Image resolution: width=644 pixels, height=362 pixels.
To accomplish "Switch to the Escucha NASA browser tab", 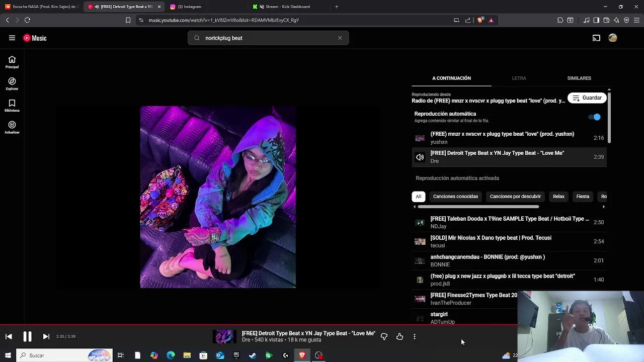I will 41,7.
